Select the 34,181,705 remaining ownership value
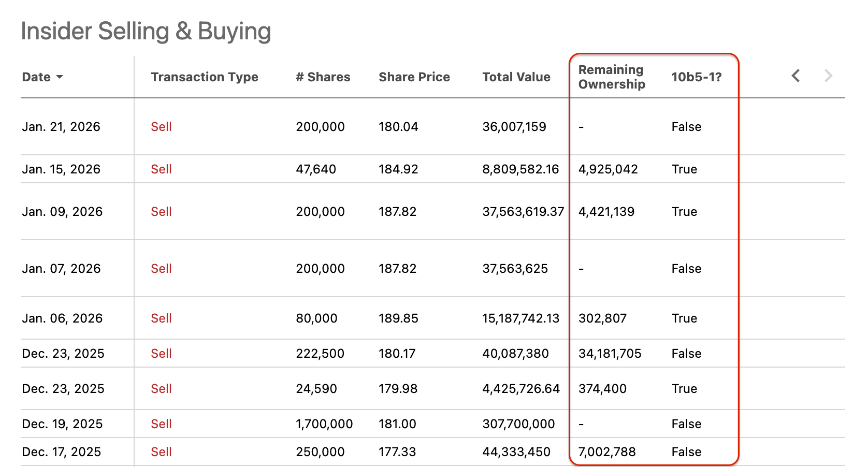The width and height of the screenshot is (868, 467). (x=610, y=354)
